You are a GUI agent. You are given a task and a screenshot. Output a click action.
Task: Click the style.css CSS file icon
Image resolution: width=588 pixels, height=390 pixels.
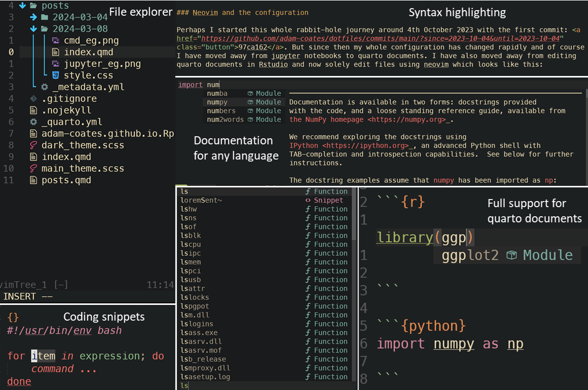point(55,75)
